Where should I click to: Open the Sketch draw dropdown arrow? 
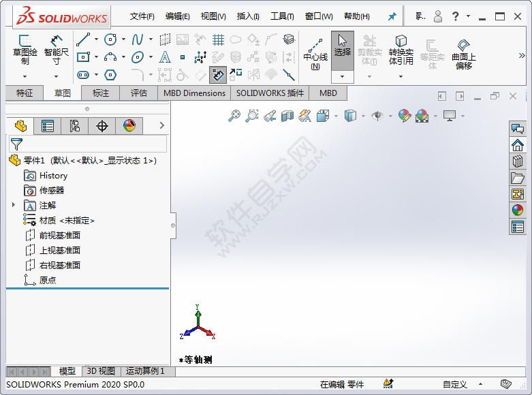pos(25,77)
